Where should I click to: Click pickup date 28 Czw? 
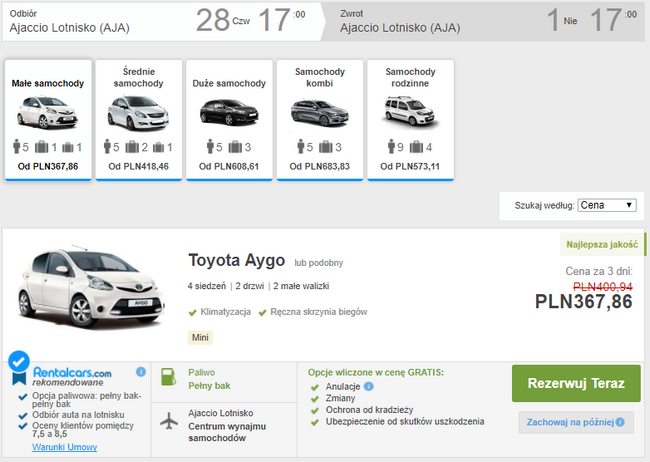coord(223,20)
